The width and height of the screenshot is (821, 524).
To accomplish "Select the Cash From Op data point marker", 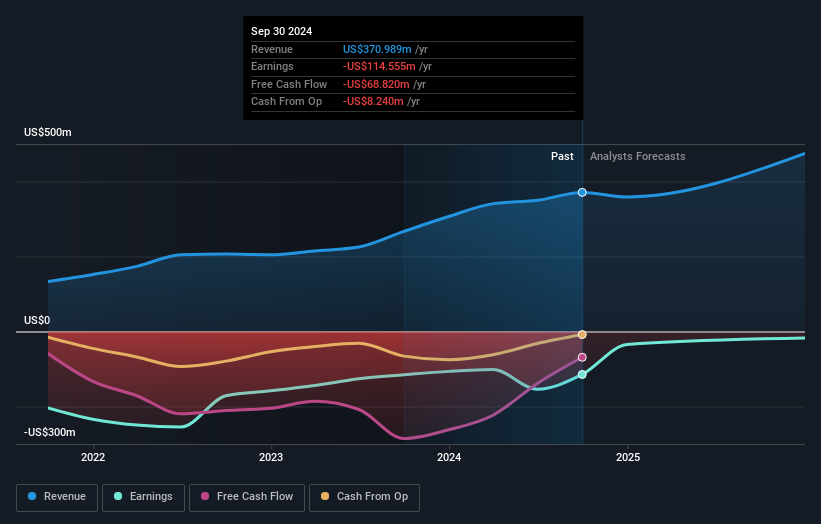I will [582, 335].
